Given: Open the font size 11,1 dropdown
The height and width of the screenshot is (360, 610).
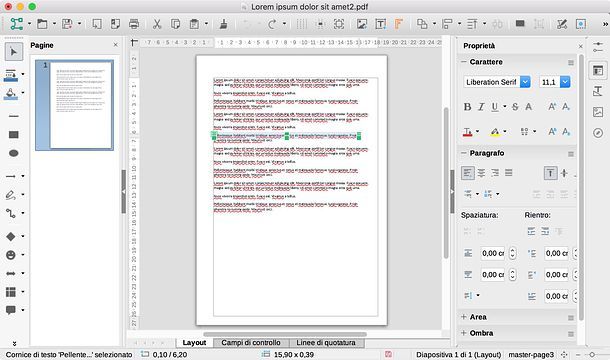Looking at the screenshot, I should pyautogui.click(x=565, y=82).
